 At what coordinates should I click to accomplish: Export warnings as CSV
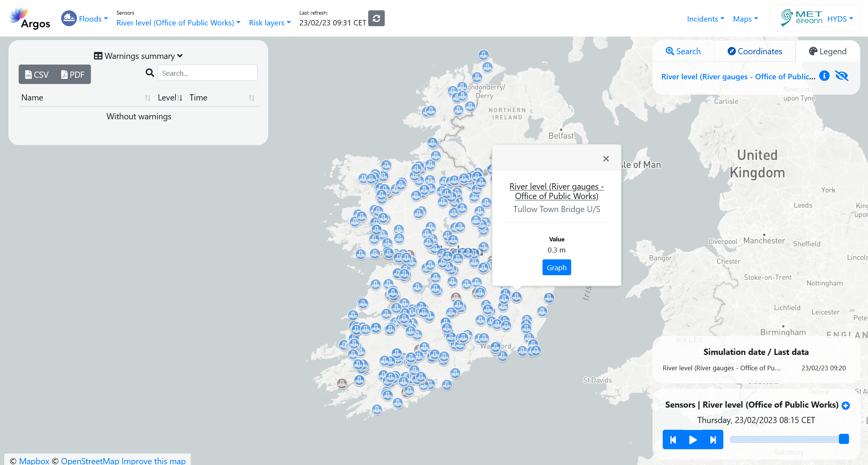pos(37,75)
